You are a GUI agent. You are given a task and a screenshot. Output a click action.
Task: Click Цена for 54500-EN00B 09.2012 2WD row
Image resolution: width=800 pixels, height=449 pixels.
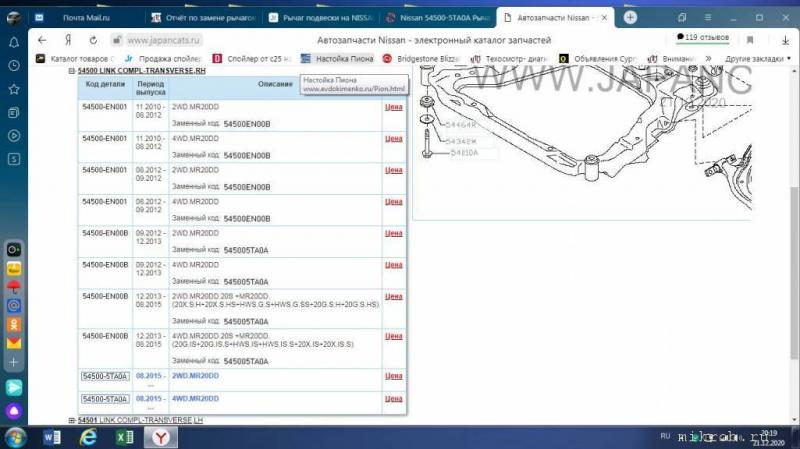coord(393,233)
